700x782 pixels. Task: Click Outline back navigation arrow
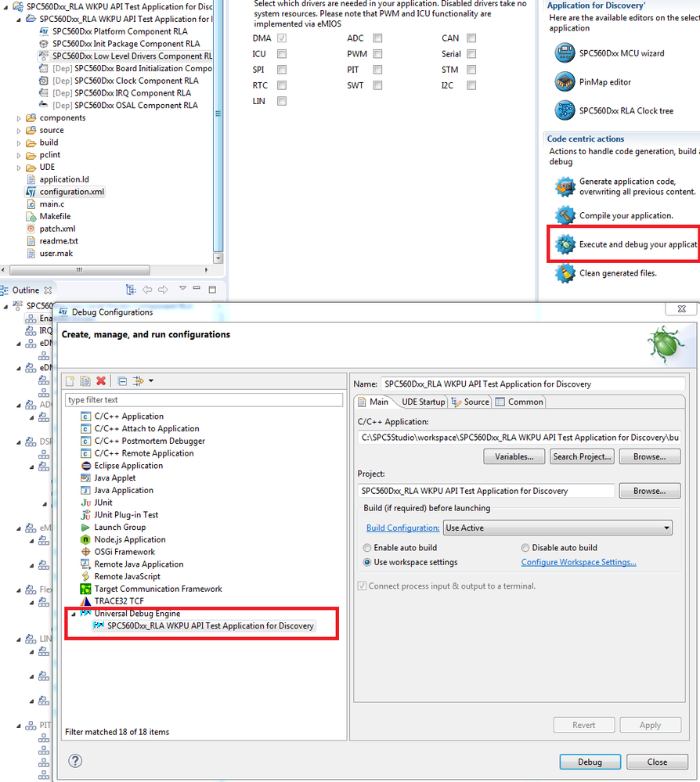coord(147,290)
